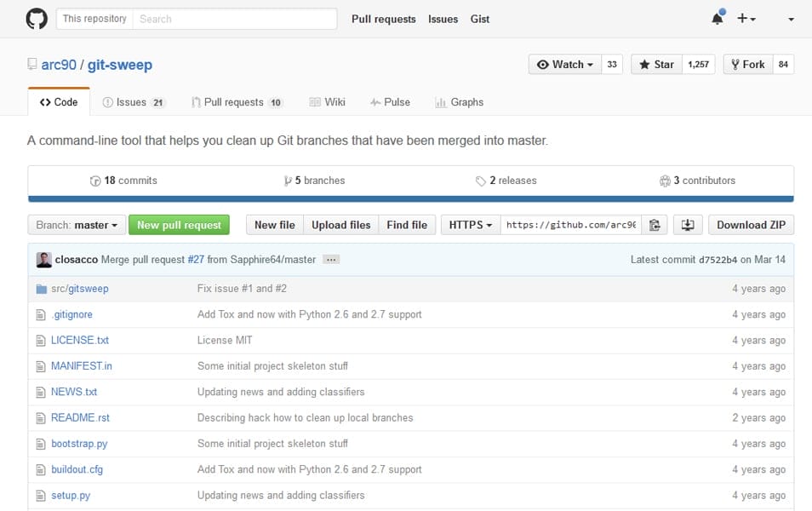Click the folder icon for src/gitsweep
812x511 pixels.
click(42, 289)
